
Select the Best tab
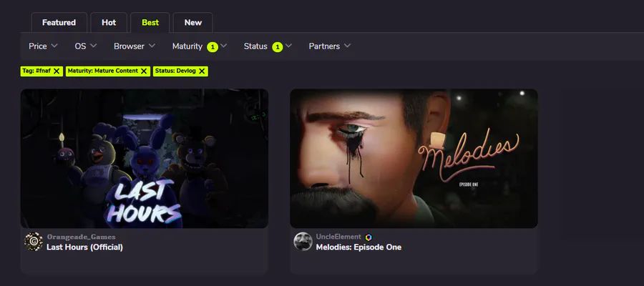pyautogui.click(x=150, y=23)
